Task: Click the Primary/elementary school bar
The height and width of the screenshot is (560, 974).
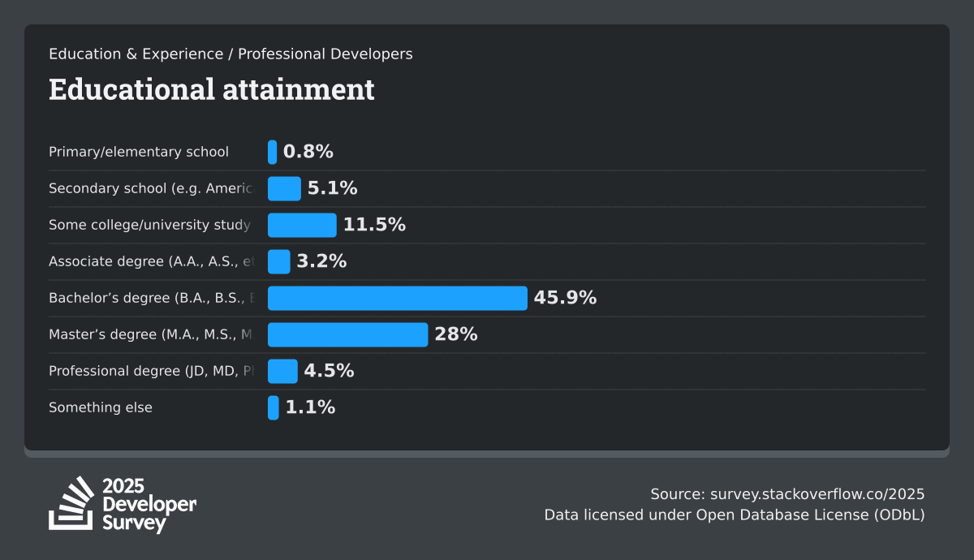Action: [x=272, y=152]
